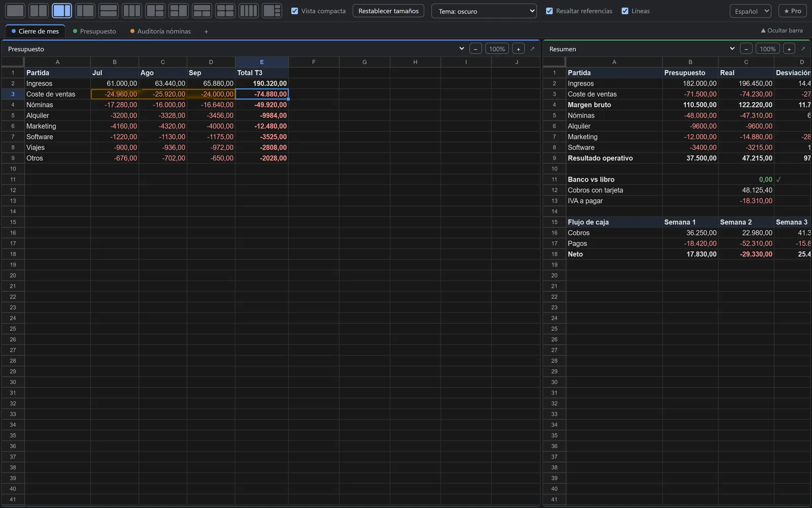This screenshot has width=812, height=508.
Task: Select the two stacked rows layout icon
Action: 109,11
